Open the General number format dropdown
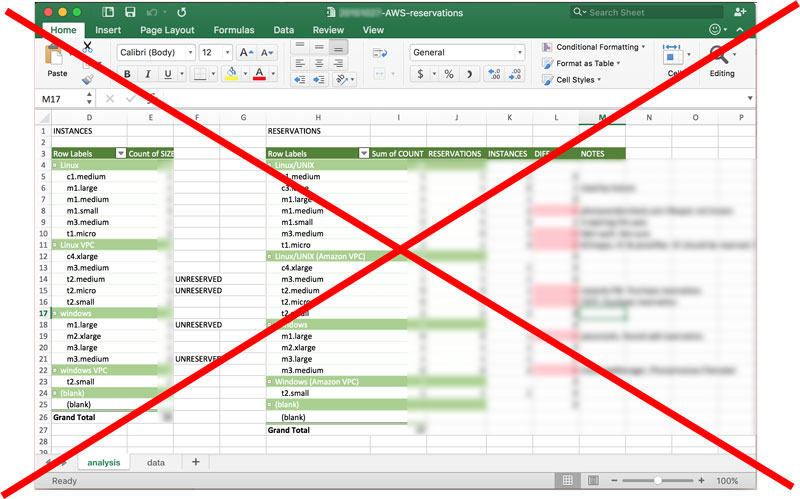The width and height of the screenshot is (800, 499). 519,53
